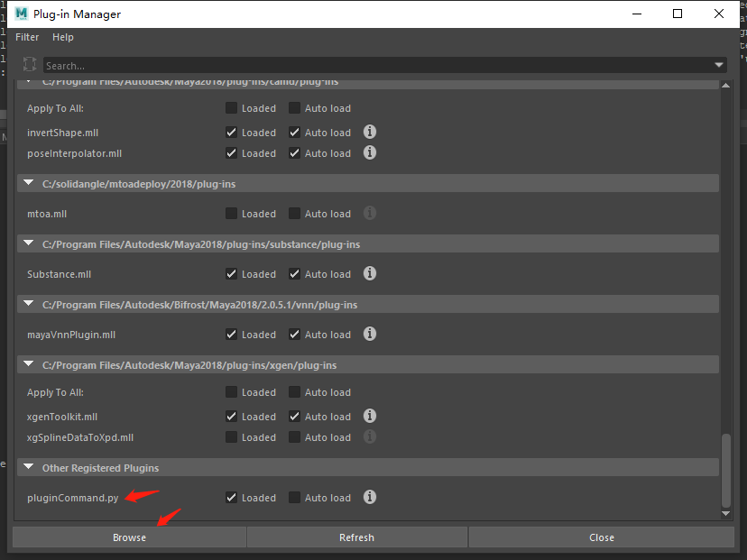
Task: Show info icon for mtoa.mll
Action: click(x=370, y=214)
